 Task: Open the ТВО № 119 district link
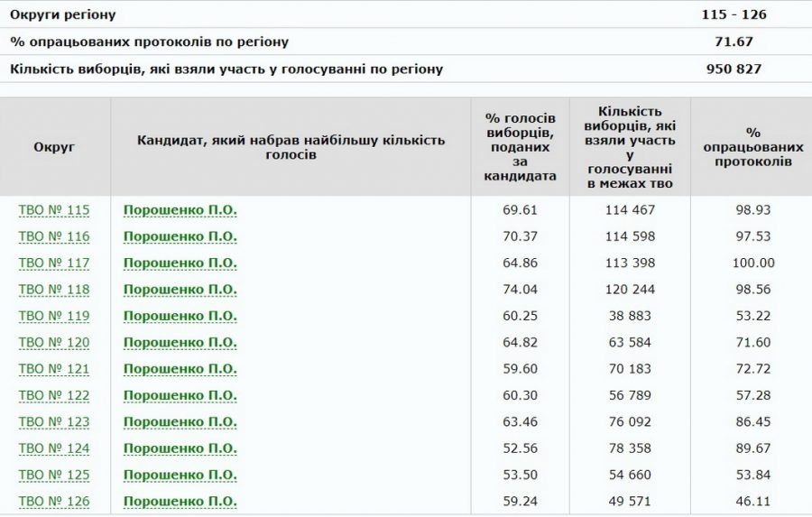point(54,316)
